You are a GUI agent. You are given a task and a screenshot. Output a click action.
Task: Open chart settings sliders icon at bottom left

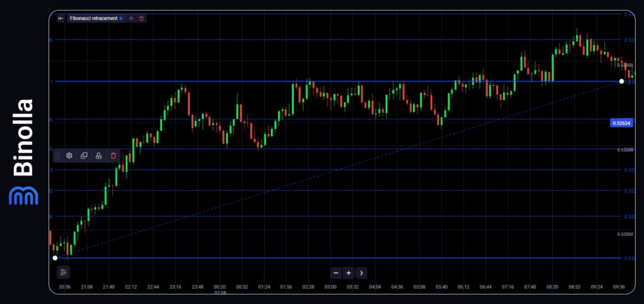point(64,272)
